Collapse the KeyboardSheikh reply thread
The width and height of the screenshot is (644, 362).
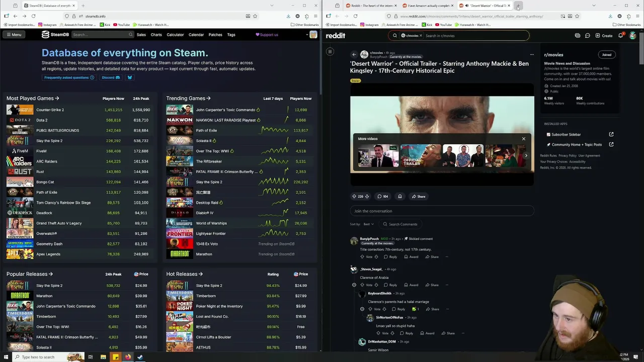pyautogui.click(x=362, y=309)
